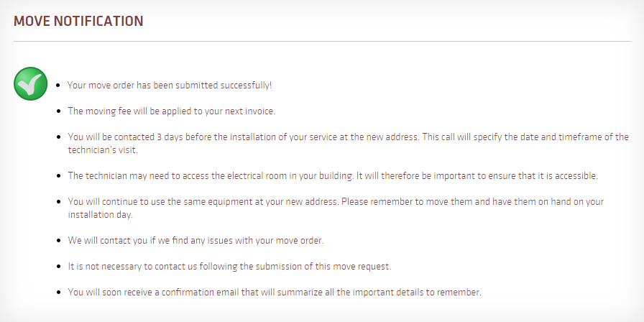This screenshot has width=644, height=322.
Task: Click the same equipment at new address text
Action: (336, 202)
